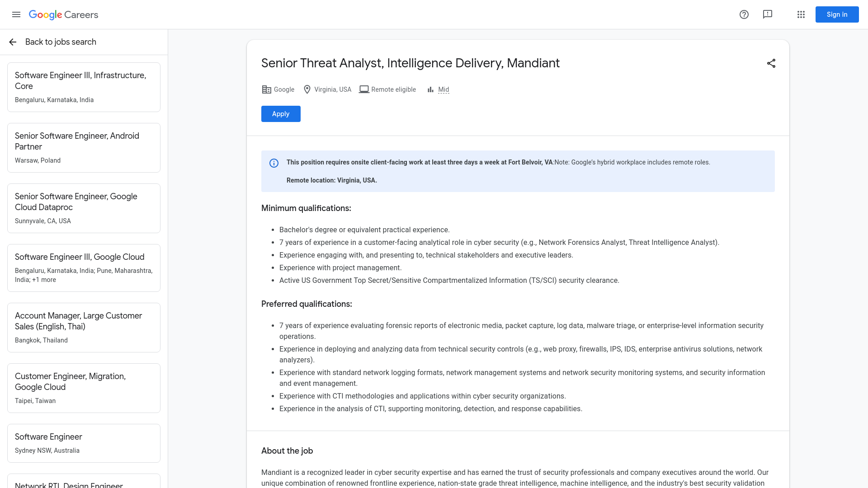Click 'Preferred qualifications:' heading
The image size is (868, 488).
pyautogui.click(x=307, y=304)
